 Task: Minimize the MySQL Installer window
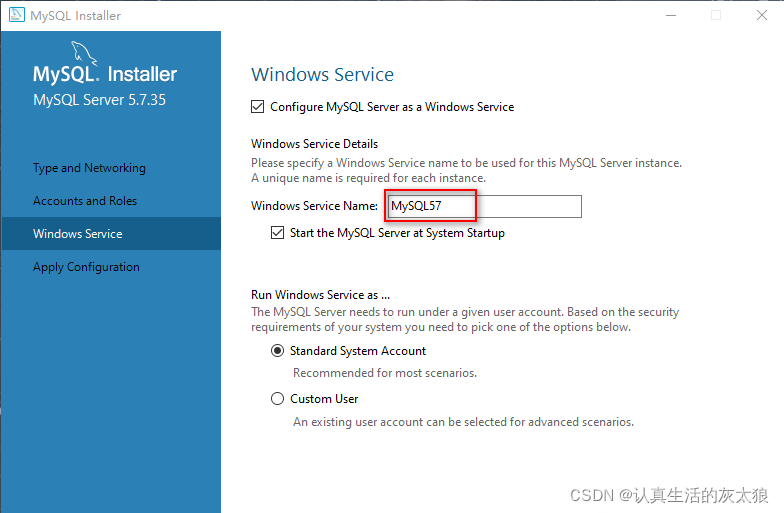pyautogui.click(x=671, y=16)
